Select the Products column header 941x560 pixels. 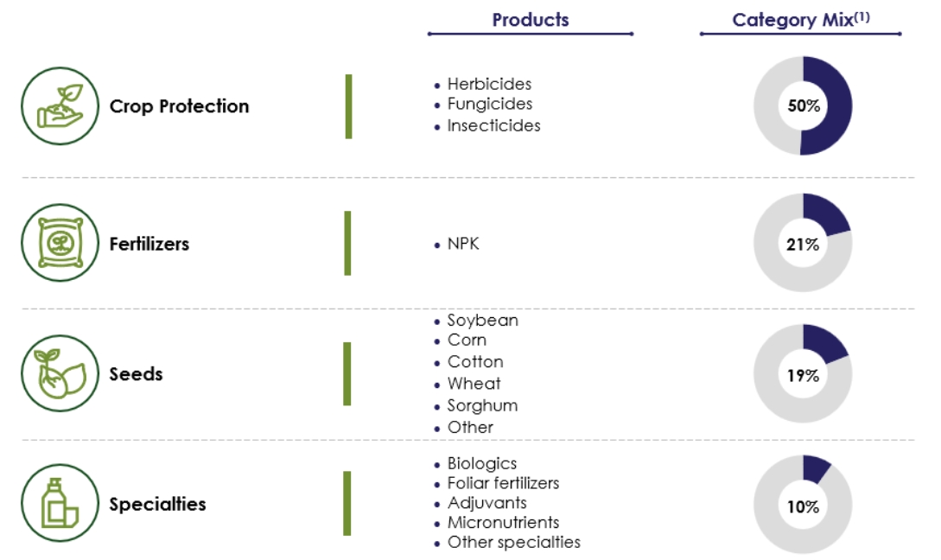click(x=531, y=20)
